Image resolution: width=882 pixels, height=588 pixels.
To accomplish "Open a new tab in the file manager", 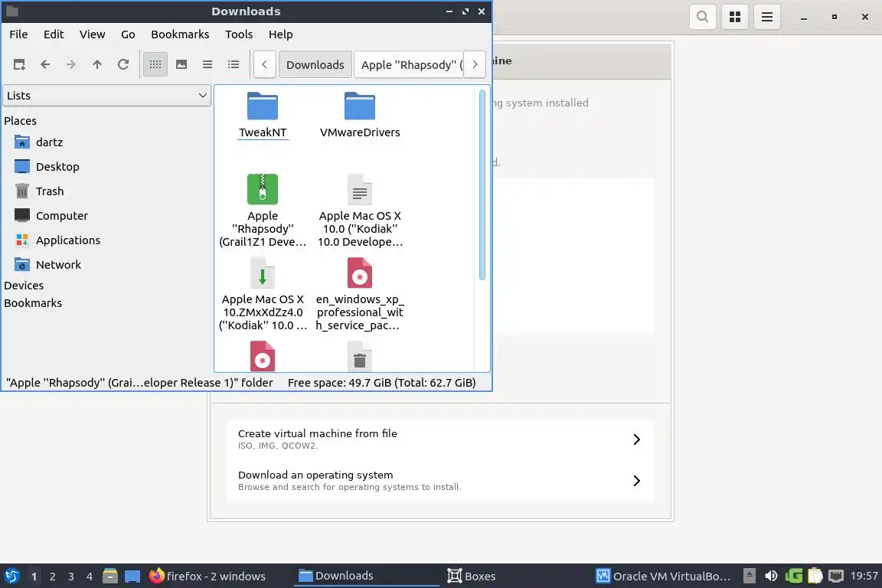I will [x=19, y=65].
